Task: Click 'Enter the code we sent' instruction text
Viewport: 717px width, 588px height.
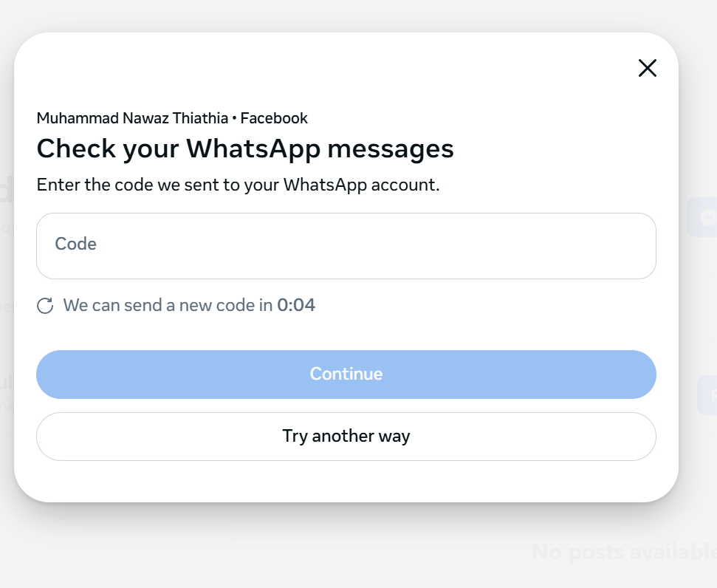Action: (x=238, y=185)
